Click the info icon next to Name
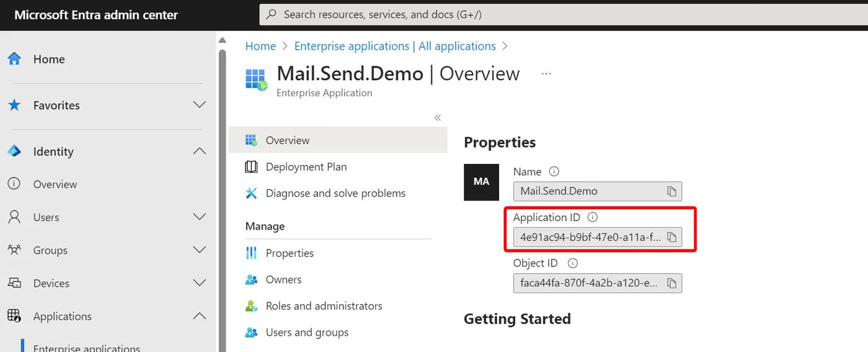Viewport: 868px width, 352px height. (554, 171)
